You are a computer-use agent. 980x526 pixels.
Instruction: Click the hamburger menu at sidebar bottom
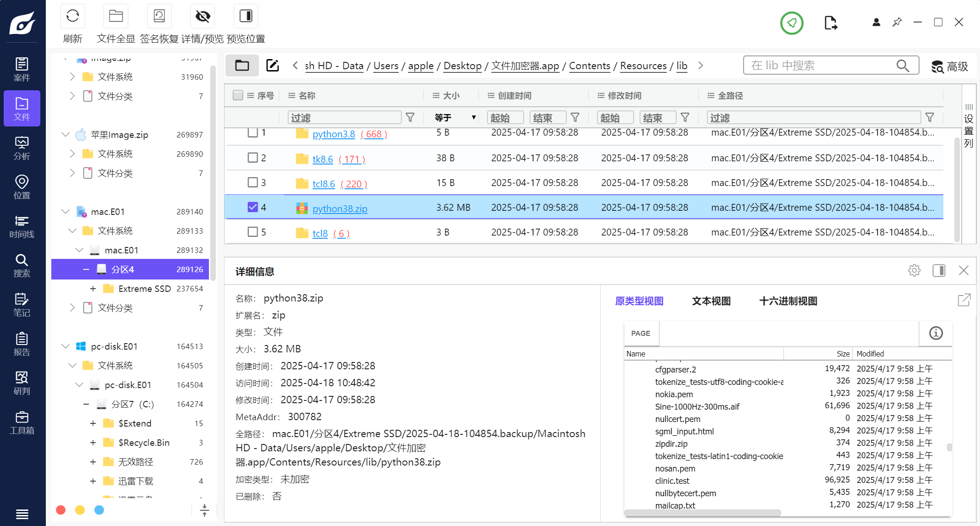22,514
